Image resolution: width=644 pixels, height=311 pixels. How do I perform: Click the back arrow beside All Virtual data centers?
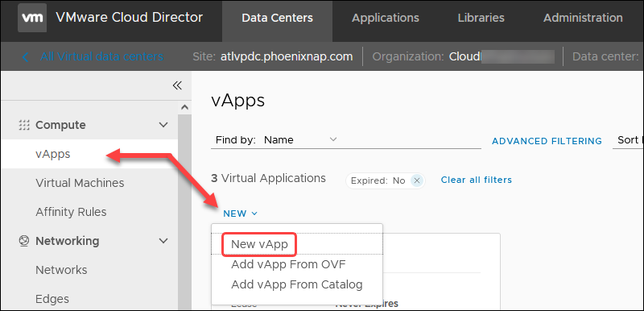coord(26,56)
